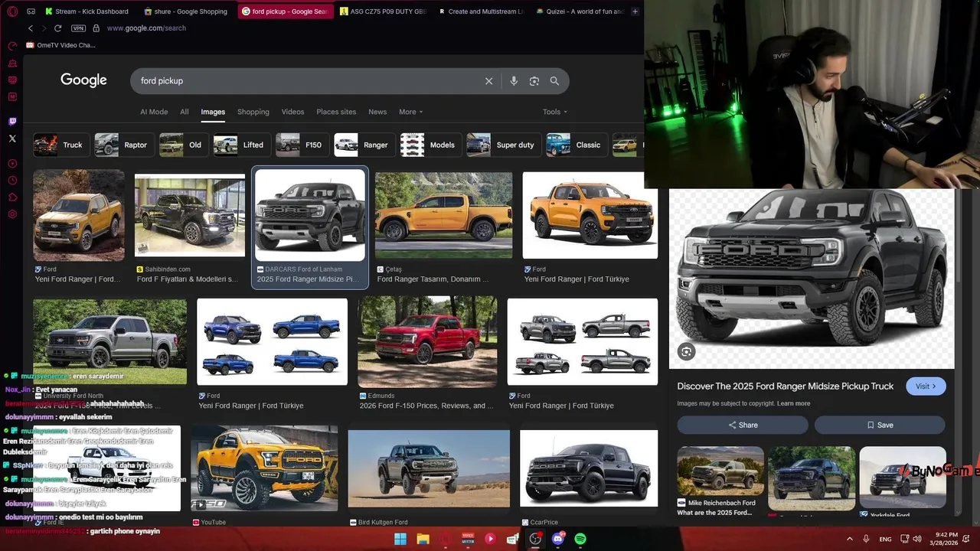Filter images by Ranger chip

[363, 145]
